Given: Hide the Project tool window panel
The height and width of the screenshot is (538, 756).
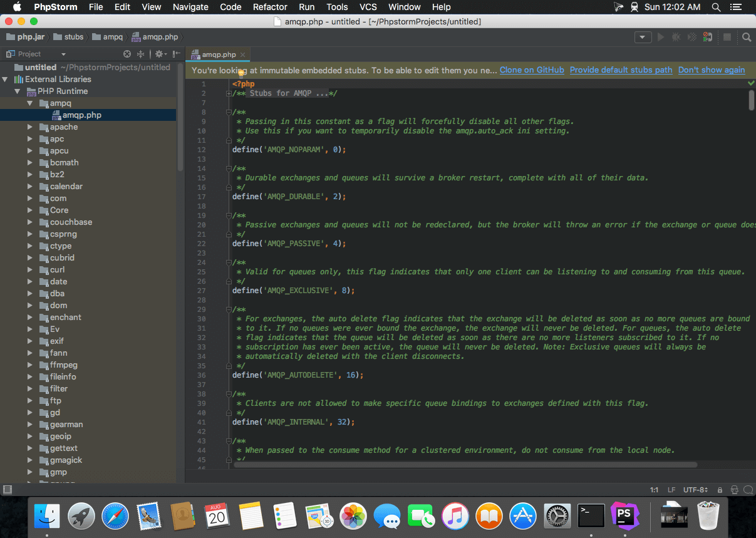Looking at the screenshot, I should (177, 54).
